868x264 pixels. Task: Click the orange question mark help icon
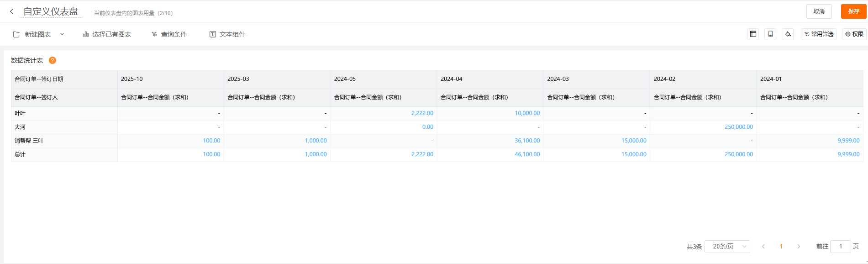53,60
